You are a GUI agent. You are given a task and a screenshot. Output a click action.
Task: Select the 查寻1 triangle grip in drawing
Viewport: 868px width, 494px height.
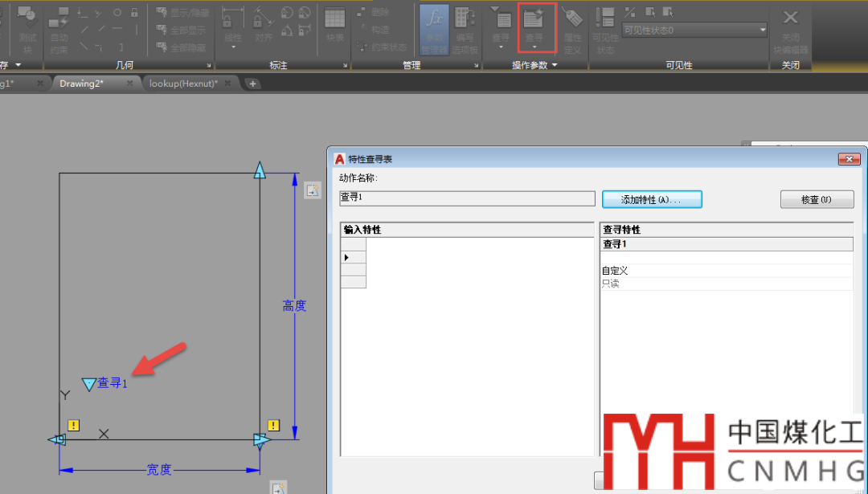click(x=88, y=385)
